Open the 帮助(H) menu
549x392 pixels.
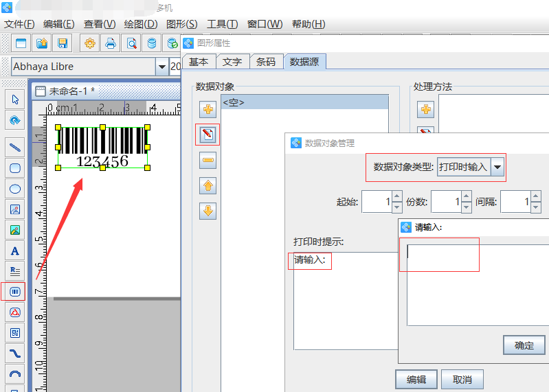pos(309,24)
